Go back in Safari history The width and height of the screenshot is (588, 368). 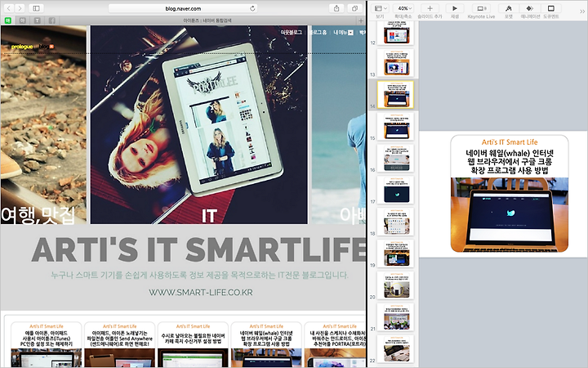[x=9, y=8]
